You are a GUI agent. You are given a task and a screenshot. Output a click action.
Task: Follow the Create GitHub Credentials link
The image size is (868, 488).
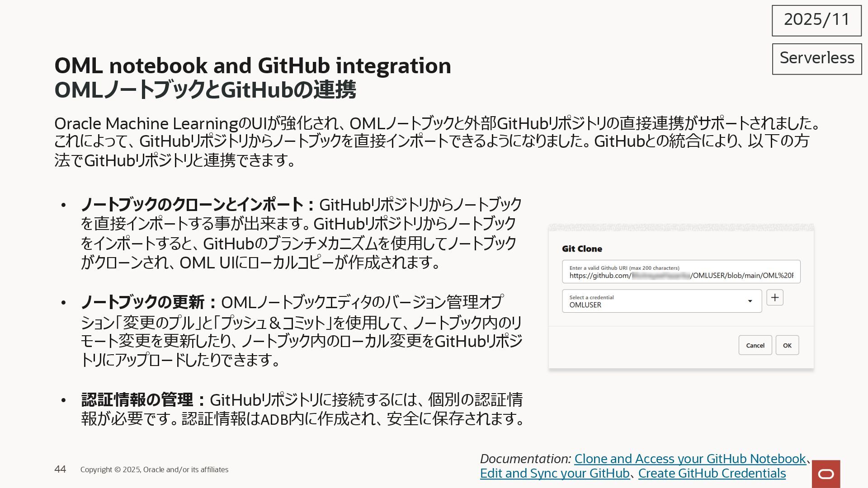pyautogui.click(x=712, y=473)
